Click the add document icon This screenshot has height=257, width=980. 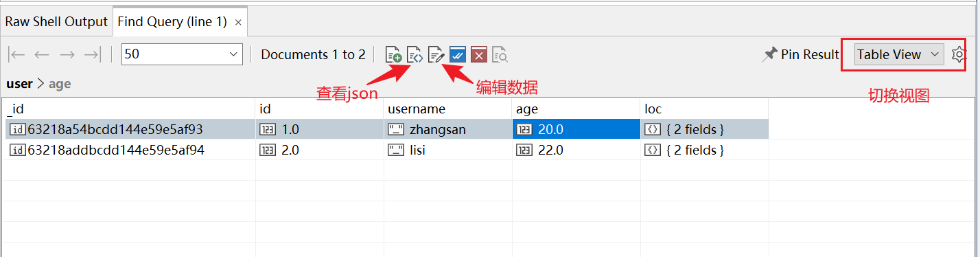pyautogui.click(x=393, y=55)
